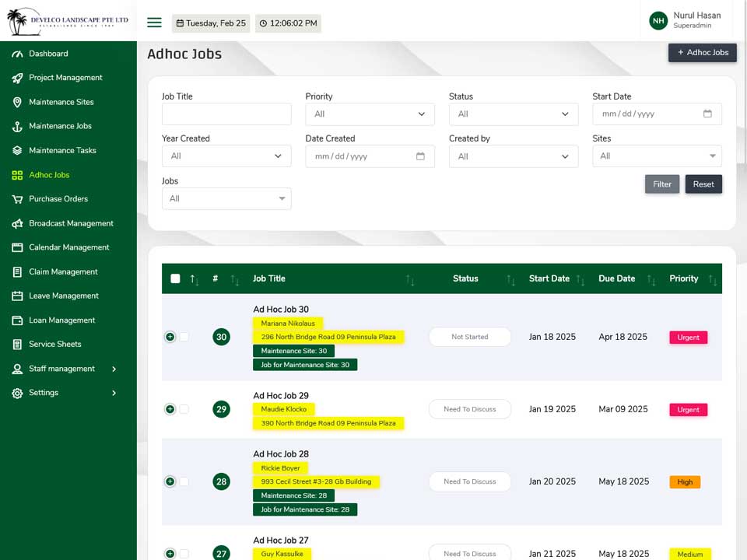Expand row details for job 30
This screenshot has width=747, height=560.
(170, 337)
